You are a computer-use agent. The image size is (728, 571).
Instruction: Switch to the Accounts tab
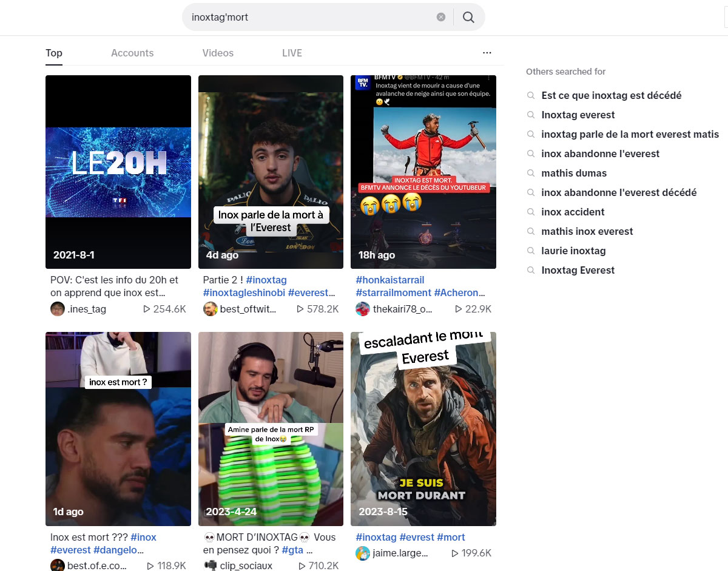pyautogui.click(x=132, y=53)
